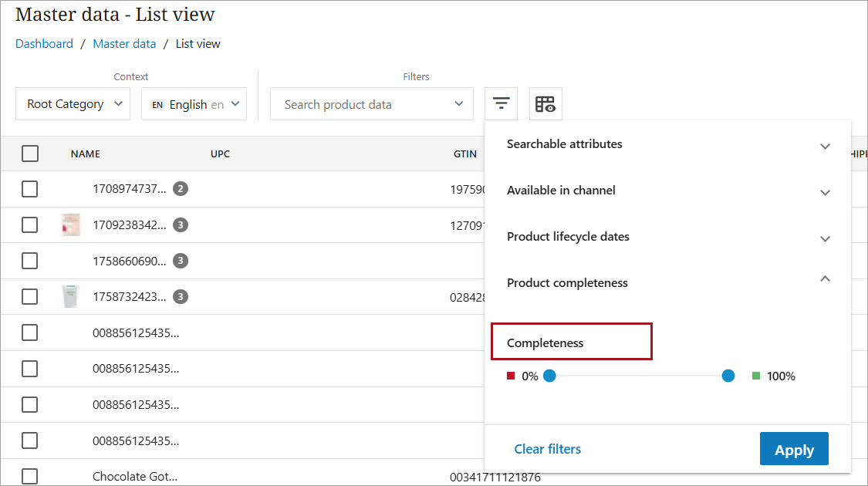Screen dimensions: 868x486
Task: Open the column visibility settings icon
Action: (545, 104)
